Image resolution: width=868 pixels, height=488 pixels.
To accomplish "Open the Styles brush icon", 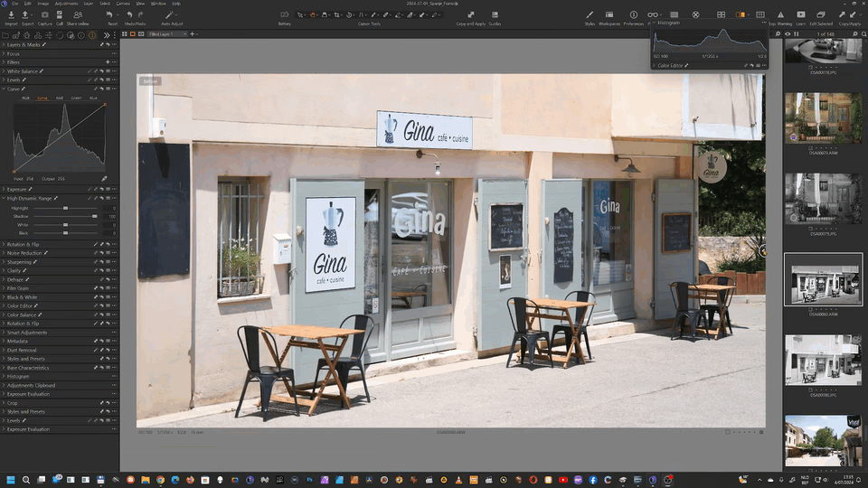I will 590,15.
